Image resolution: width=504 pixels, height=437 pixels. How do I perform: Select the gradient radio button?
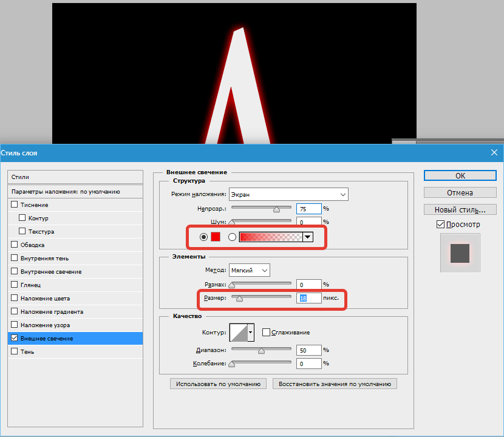[x=231, y=237]
